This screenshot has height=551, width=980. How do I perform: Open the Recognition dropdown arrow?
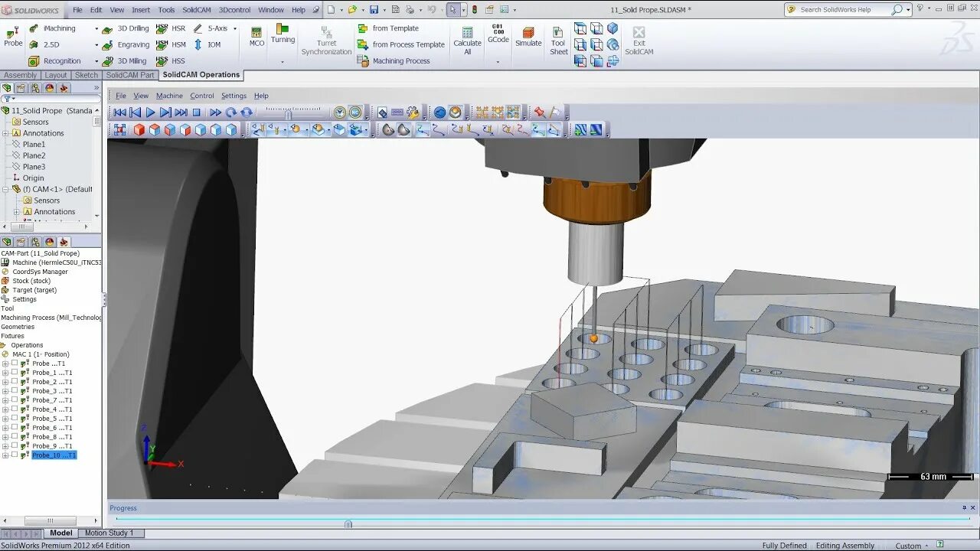pos(96,61)
